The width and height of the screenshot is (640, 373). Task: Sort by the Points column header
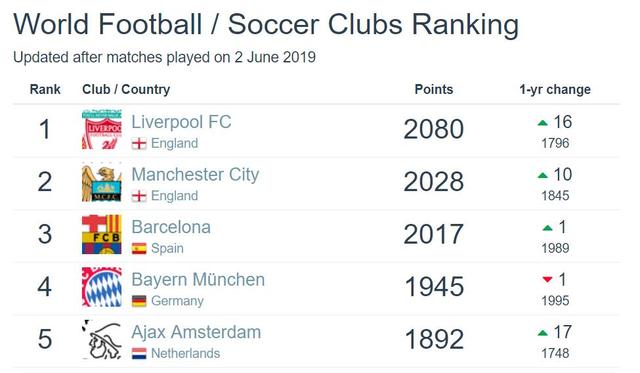click(433, 89)
